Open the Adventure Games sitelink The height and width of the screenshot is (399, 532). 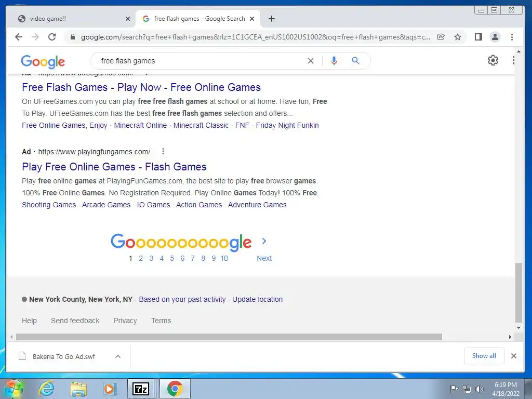point(257,205)
